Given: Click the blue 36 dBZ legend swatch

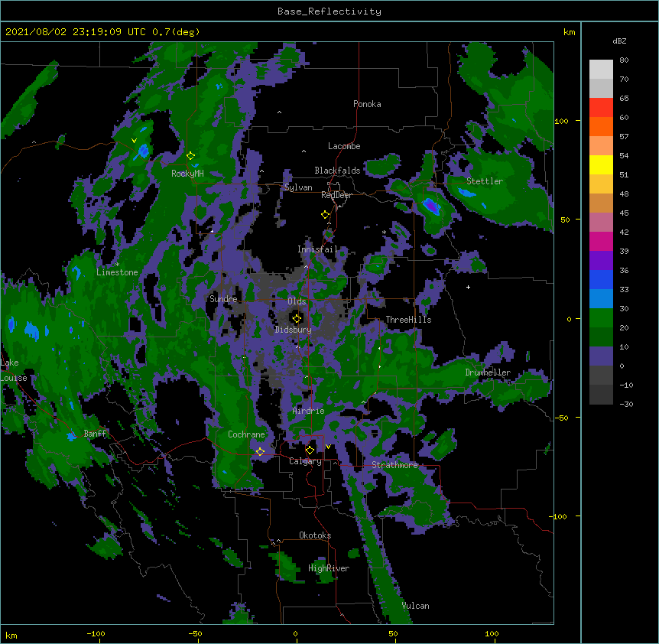Looking at the screenshot, I should [601, 279].
